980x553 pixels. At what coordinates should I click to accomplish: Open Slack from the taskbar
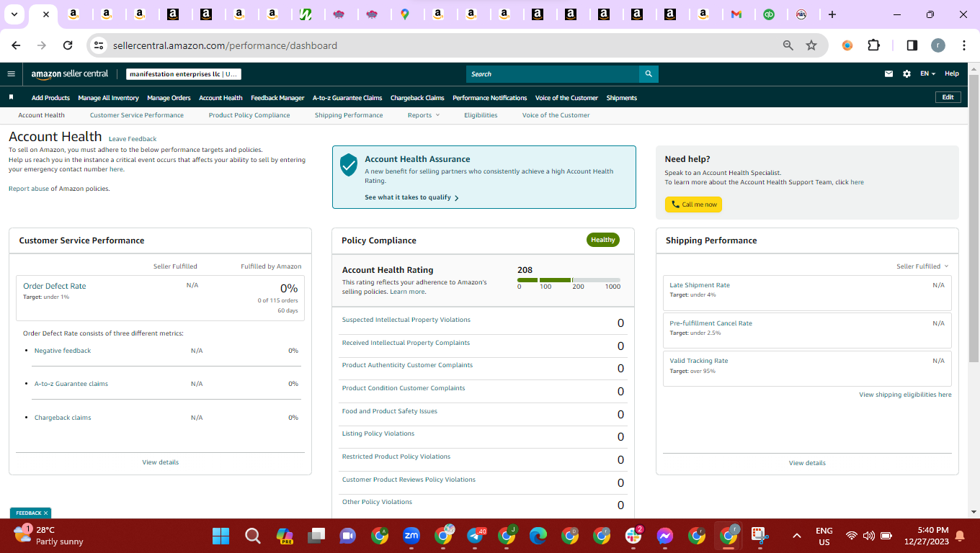(633, 536)
